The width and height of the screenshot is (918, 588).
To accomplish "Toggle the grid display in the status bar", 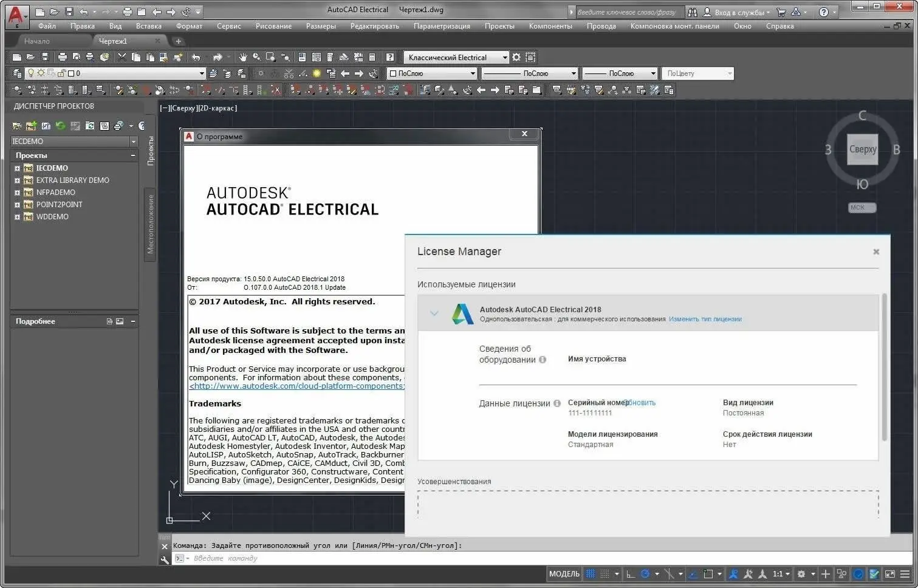I will [x=590, y=573].
